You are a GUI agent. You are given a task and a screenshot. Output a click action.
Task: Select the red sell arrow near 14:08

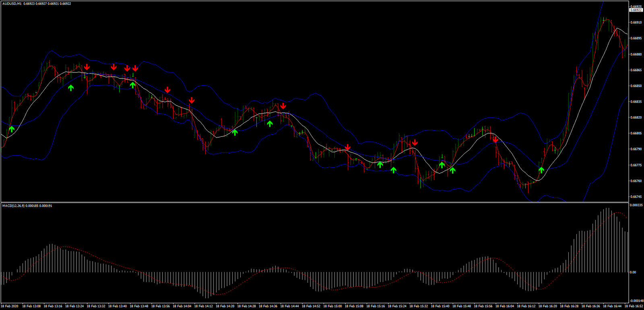coord(192,100)
